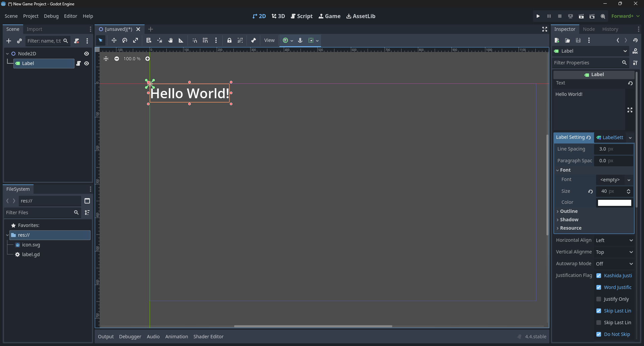Uncheck Word Justification flag
Viewport: 644px width, 346px height.
click(599, 287)
